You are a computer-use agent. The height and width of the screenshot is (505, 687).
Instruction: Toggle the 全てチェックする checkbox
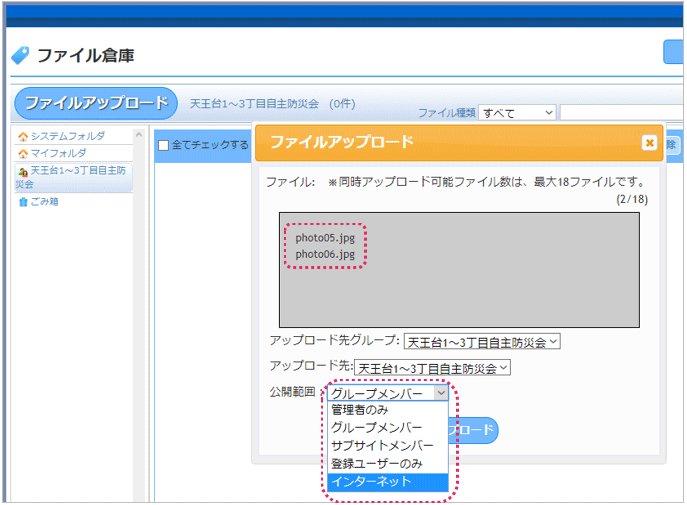[x=164, y=146]
